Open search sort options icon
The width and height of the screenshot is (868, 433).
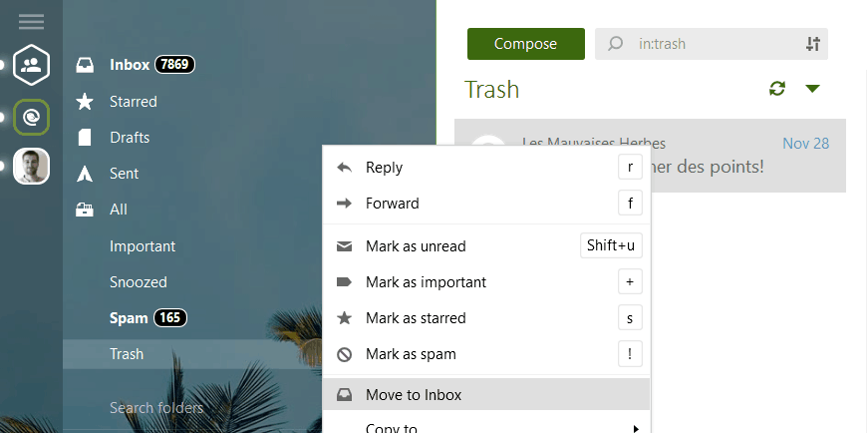pyautogui.click(x=812, y=44)
